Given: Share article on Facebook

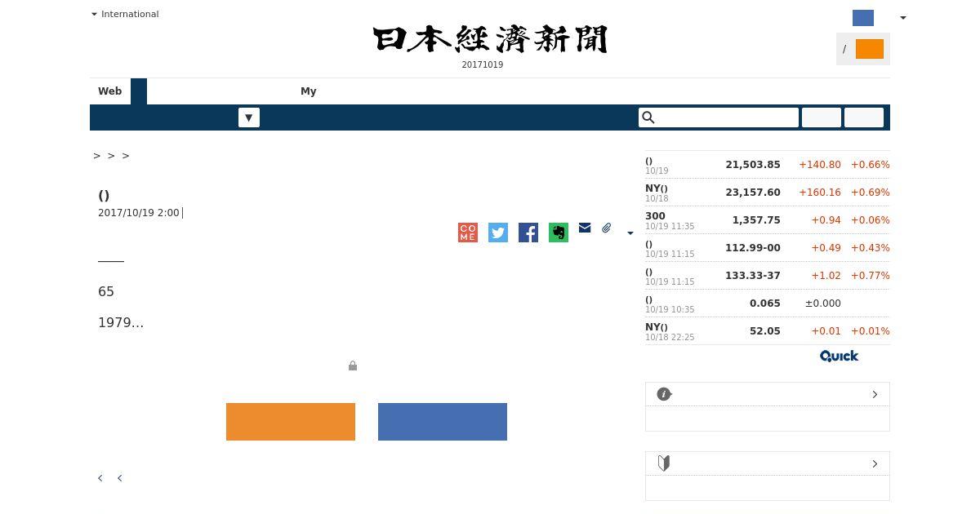Looking at the screenshot, I should click(x=528, y=233).
